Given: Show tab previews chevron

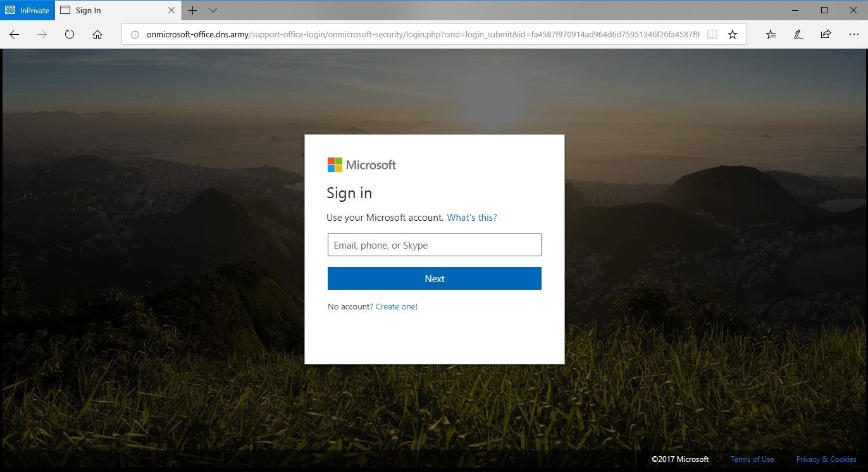Looking at the screenshot, I should (x=213, y=10).
